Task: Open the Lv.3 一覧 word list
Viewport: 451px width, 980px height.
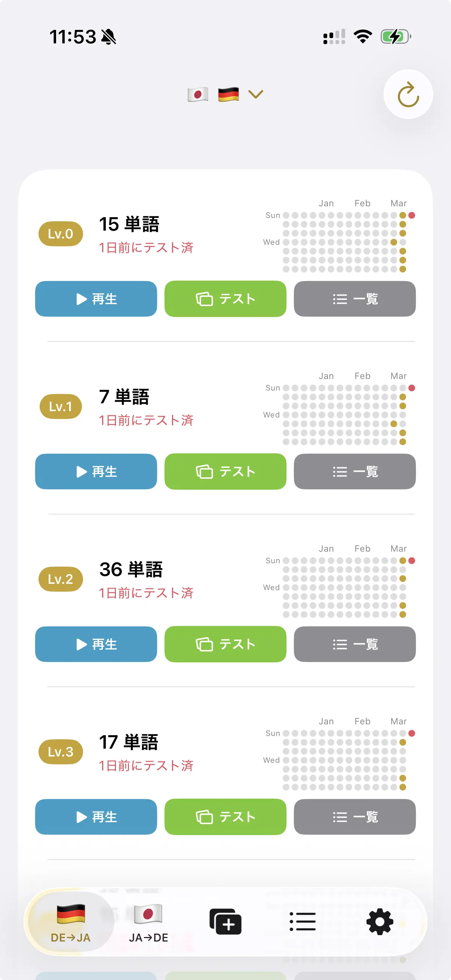Action: (355, 817)
